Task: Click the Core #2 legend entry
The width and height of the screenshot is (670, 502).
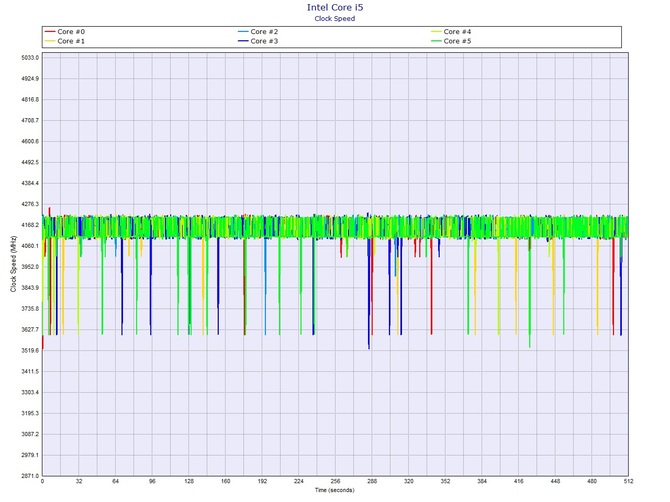Action: tap(258, 32)
